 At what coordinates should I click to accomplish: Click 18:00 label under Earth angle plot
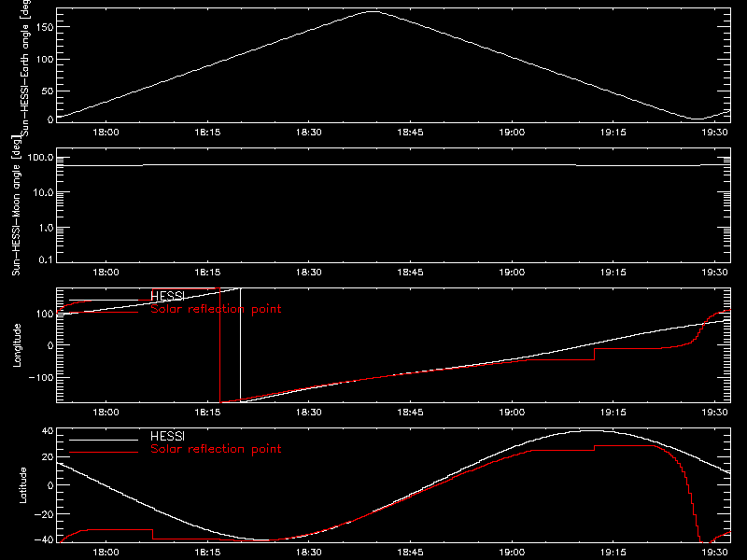(106, 133)
